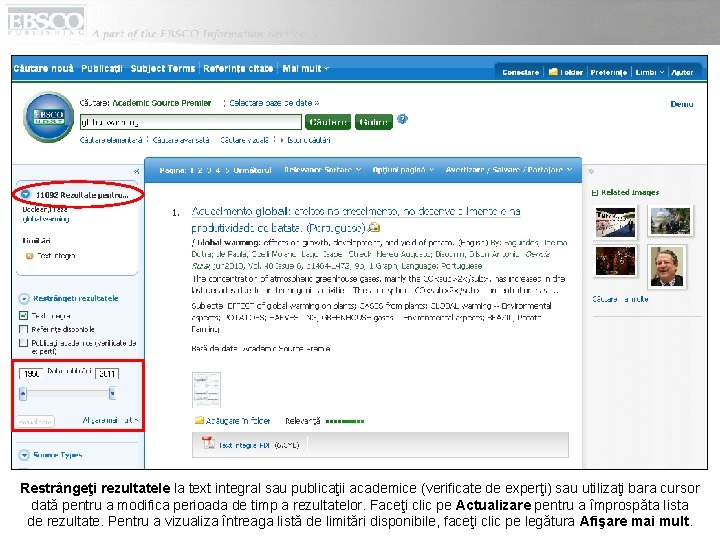Screen dimensions: 720x540
Task: Collapse the left sidebar with double-arrow icon
Action: tap(136, 171)
